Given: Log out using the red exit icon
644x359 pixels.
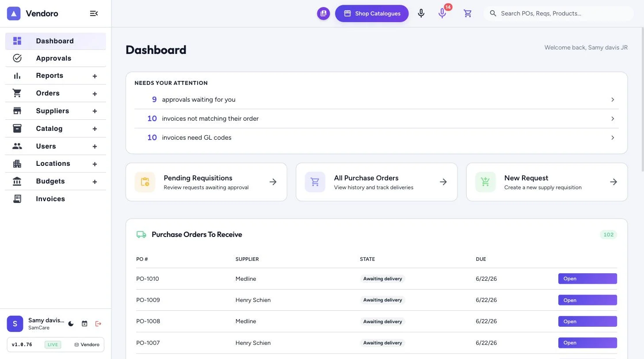Looking at the screenshot, I should [x=98, y=324].
